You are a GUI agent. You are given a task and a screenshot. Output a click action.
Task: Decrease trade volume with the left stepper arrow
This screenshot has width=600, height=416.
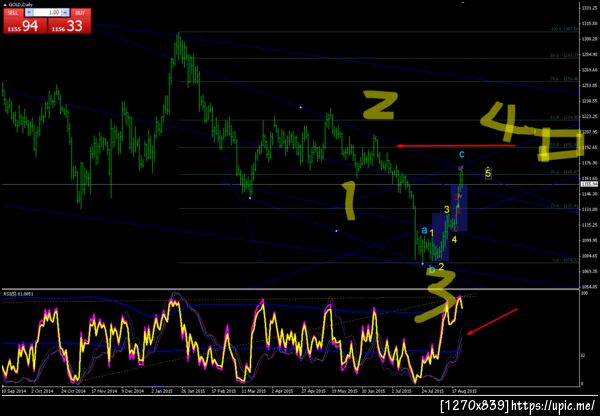tap(29, 13)
